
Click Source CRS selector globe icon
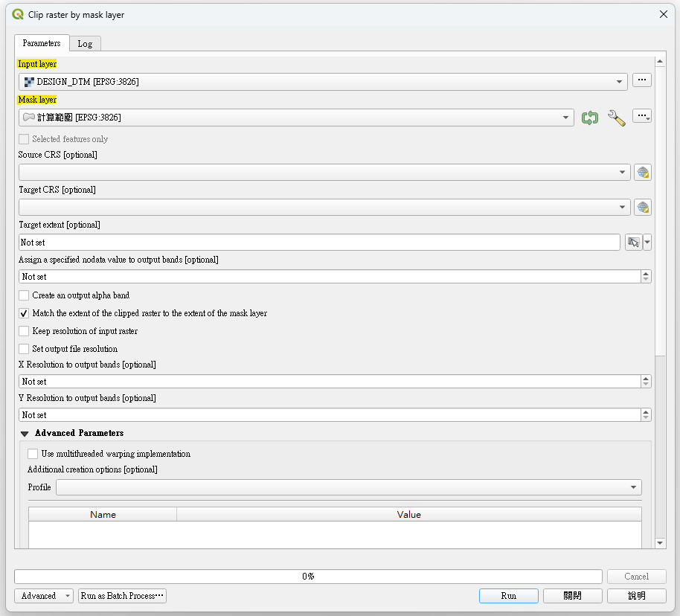point(643,173)
